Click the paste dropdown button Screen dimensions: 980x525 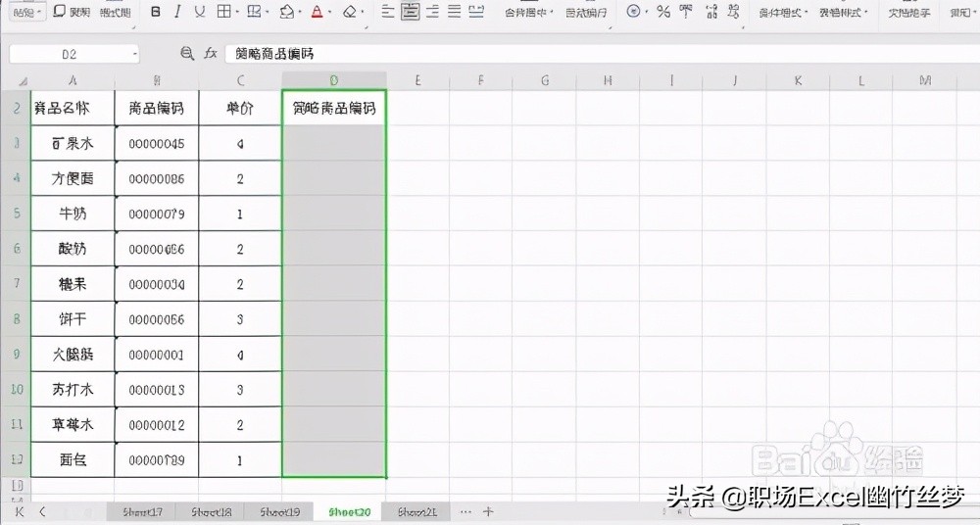(28, 12)
